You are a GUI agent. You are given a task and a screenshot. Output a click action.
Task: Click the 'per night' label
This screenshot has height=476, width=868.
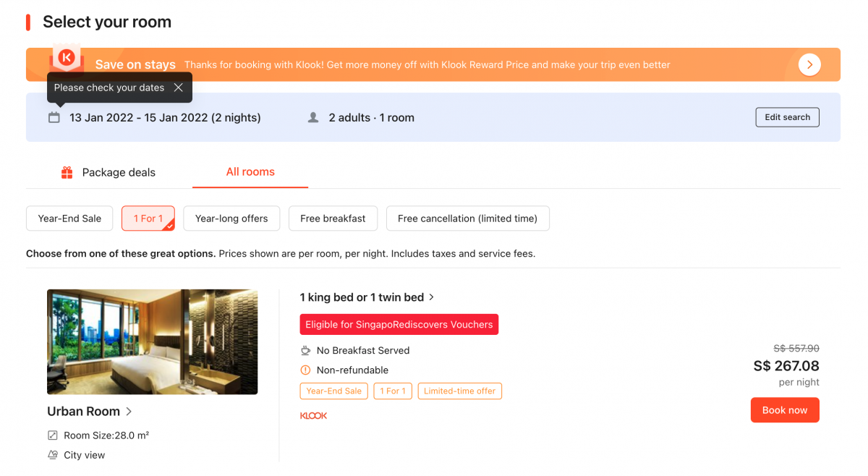click(799, 382)
